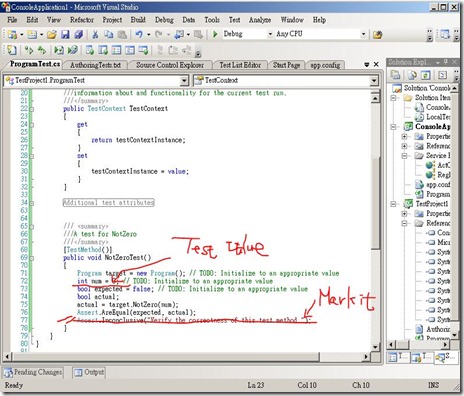Click the Undo arrow icon
This screenshot has height=396, width=464.
pyautogui.click(x=139, y=34)
